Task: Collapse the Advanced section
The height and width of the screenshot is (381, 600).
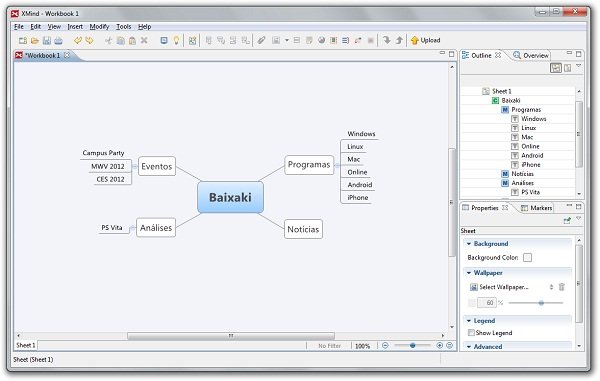Action: pos(469,347)
